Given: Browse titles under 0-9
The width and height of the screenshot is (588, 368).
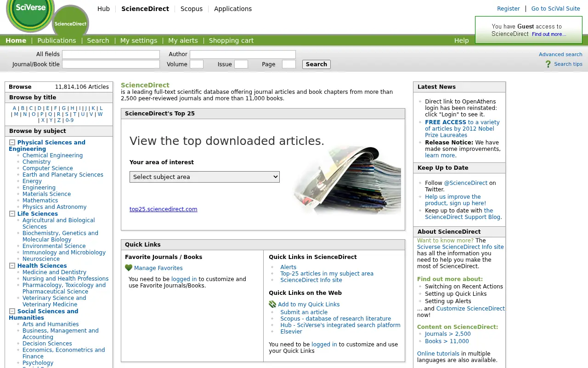Looking at the screenshot, I should click(69, 121).
